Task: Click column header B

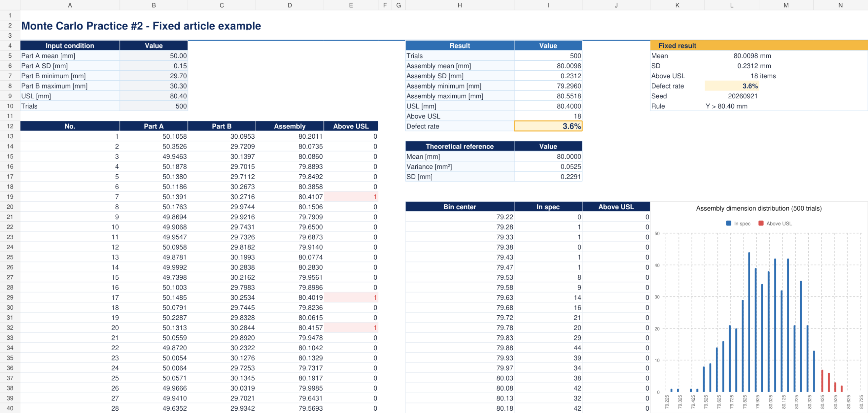Action: click(x=154, y=5)
